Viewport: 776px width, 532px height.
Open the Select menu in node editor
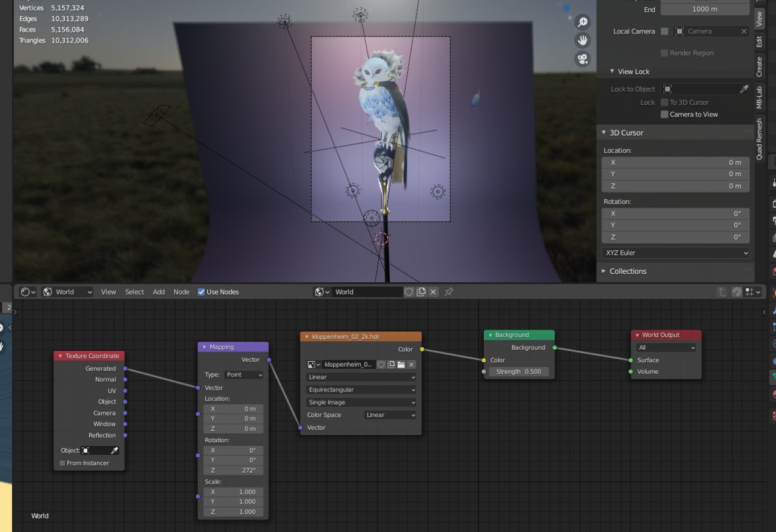pyautogui.click(x=135, y=292)
